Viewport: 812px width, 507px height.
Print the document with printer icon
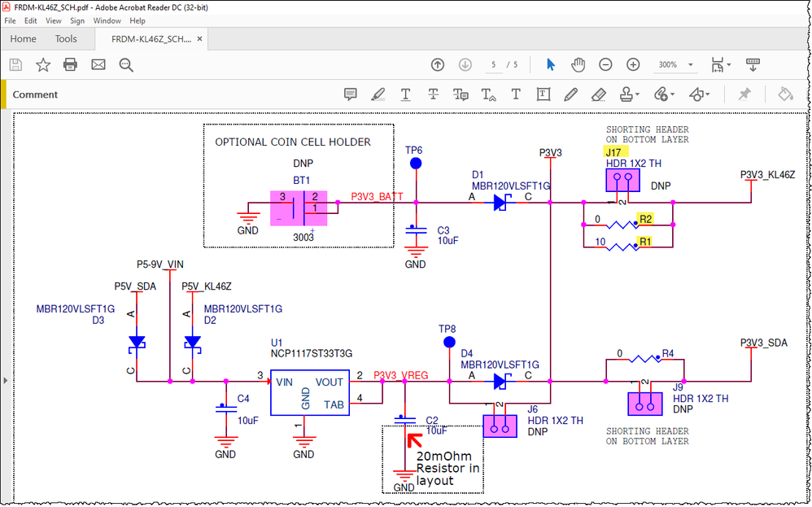[x=71, y=65]
